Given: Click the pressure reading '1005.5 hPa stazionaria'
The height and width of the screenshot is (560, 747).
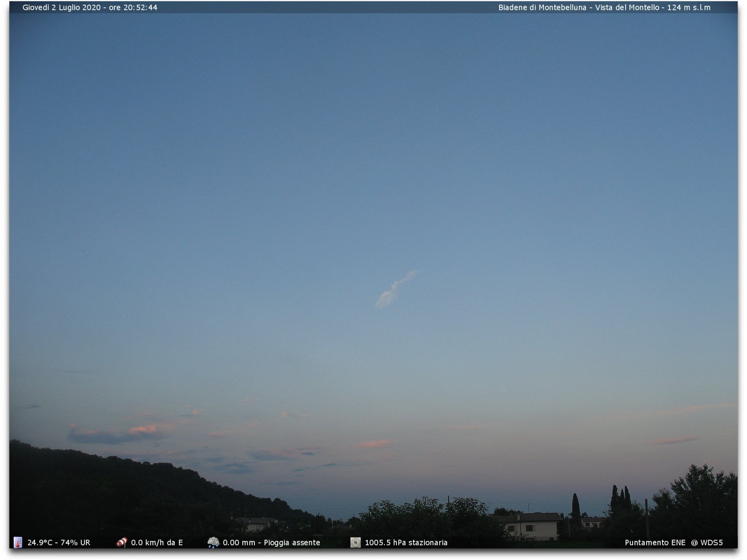Looking at the screenshot, I should (x=406, y=543).
